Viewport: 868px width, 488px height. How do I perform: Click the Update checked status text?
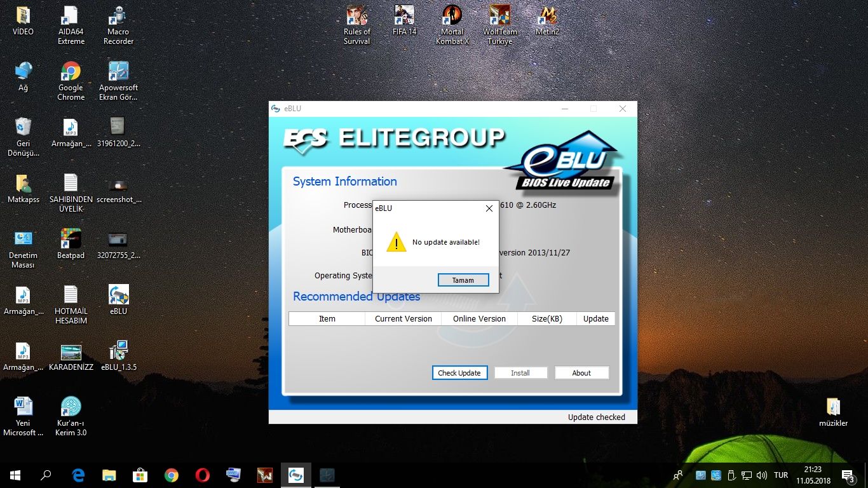(597, 417)
